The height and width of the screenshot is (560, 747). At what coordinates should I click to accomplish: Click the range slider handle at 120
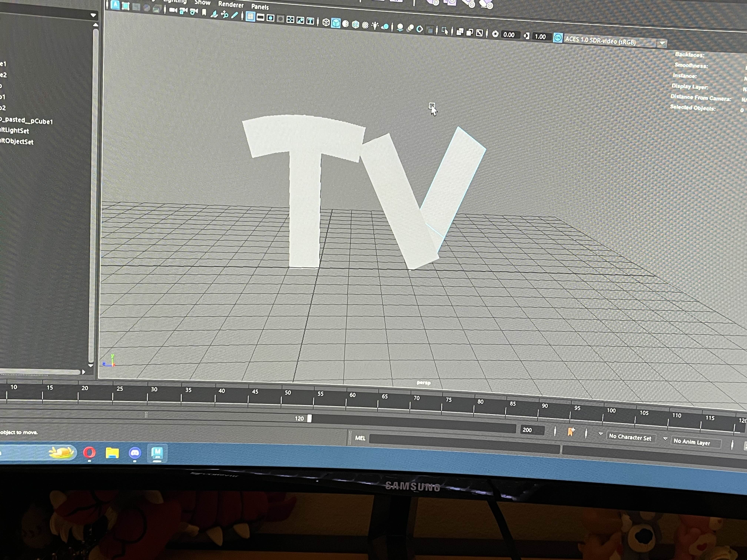pos(309,419)
